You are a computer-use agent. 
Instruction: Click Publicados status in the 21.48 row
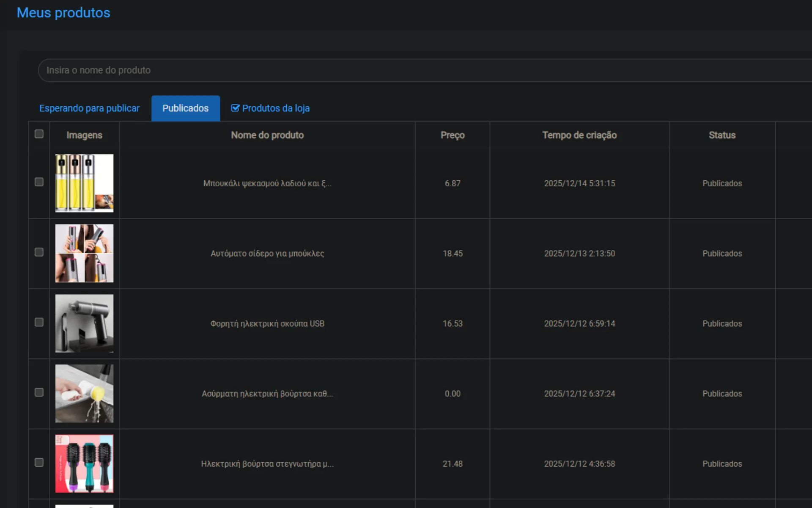pos(722,464)
